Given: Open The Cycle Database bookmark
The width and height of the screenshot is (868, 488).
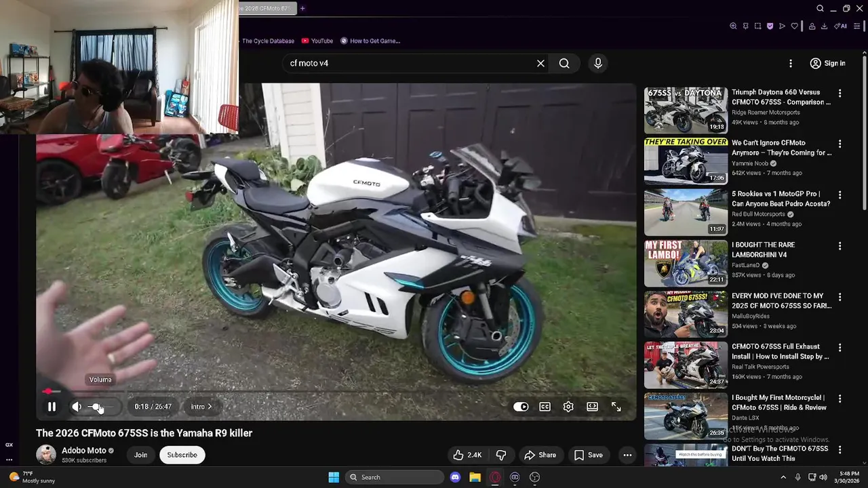Looking at the screenshot, I should 267,41.
